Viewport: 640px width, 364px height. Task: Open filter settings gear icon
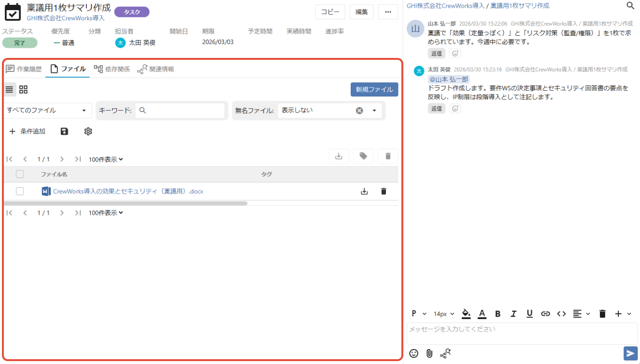pos(88,131)
